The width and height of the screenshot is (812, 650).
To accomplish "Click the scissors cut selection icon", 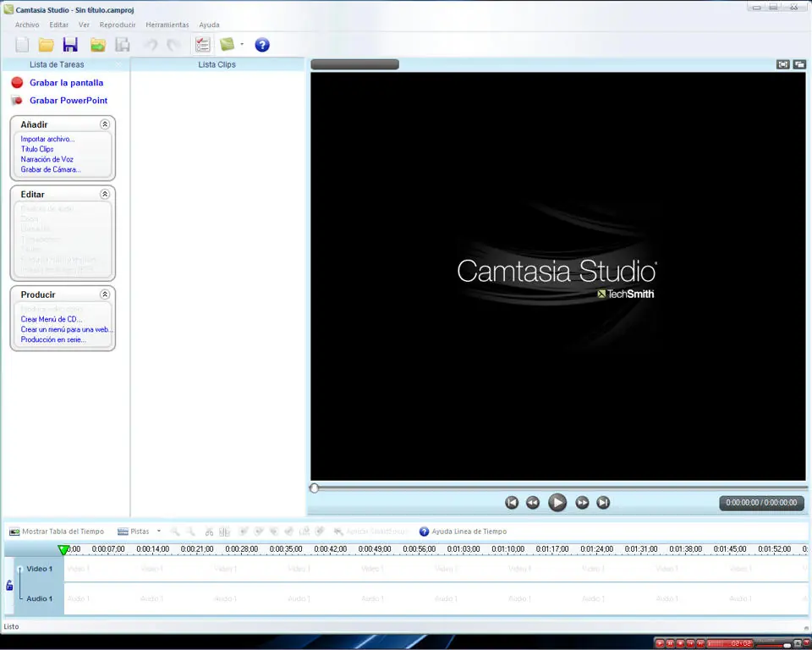I will click(x=209, y=532).
